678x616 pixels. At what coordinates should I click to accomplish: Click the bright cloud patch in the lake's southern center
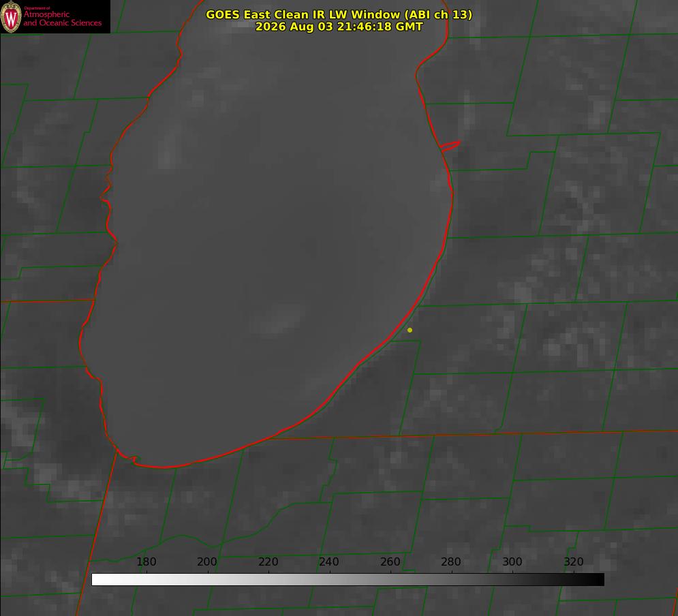pyautogui.click(x=277, y=319)
